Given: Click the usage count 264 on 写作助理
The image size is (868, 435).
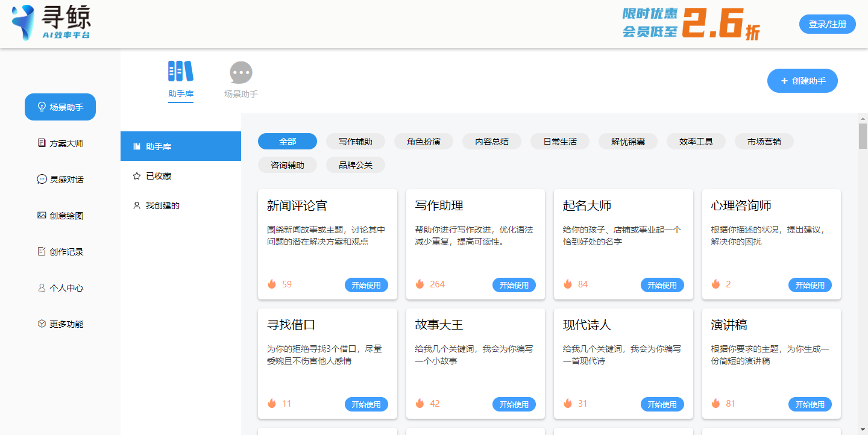Looking at the screenshot, I should tap(437, 284).
